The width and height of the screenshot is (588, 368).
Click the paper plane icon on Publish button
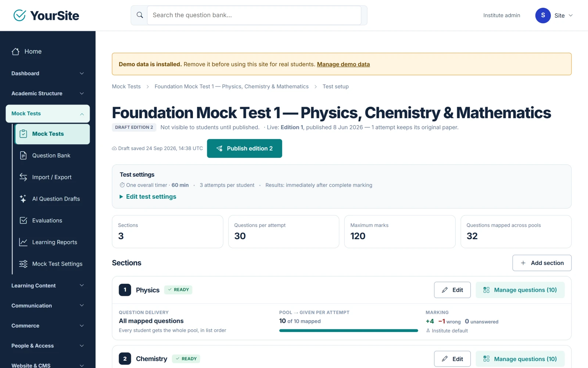pos(219,148)
